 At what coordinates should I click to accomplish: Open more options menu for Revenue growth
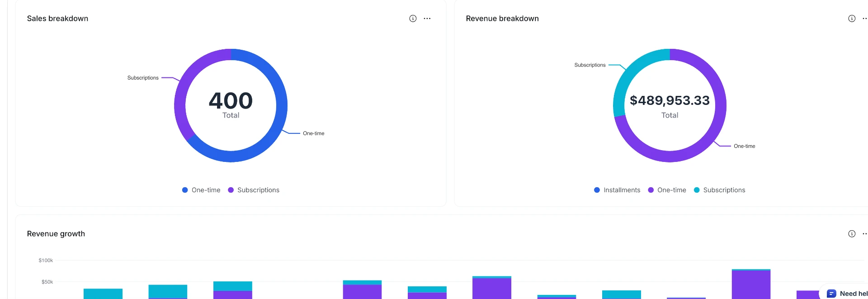tap(865, 234)
